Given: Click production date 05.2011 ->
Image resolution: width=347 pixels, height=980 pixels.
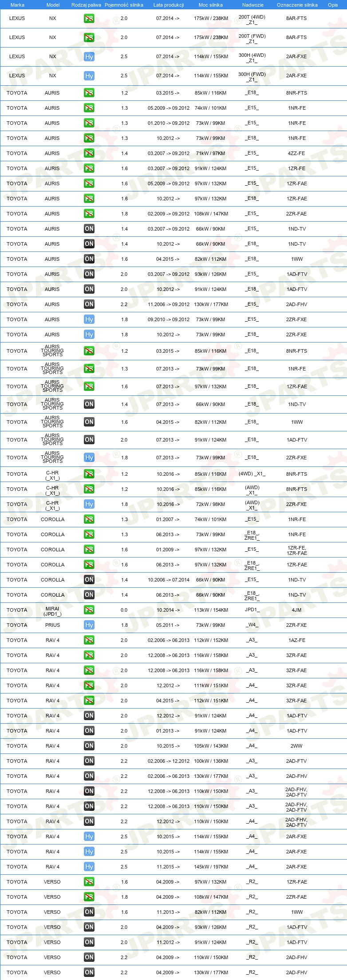Looking at the screenshot, I should click(x=168, y=625).
